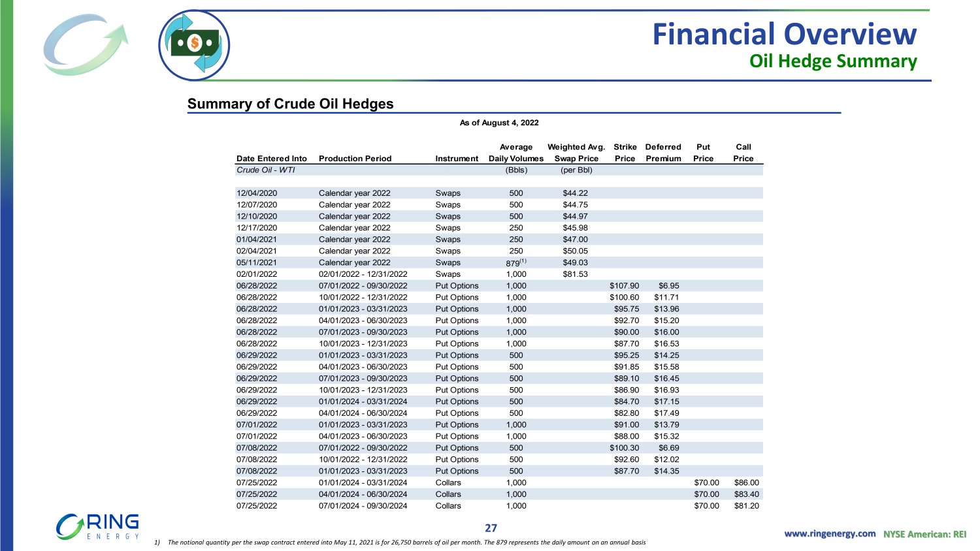
Task: Click the Production Period column header
Action: [355, 159]
